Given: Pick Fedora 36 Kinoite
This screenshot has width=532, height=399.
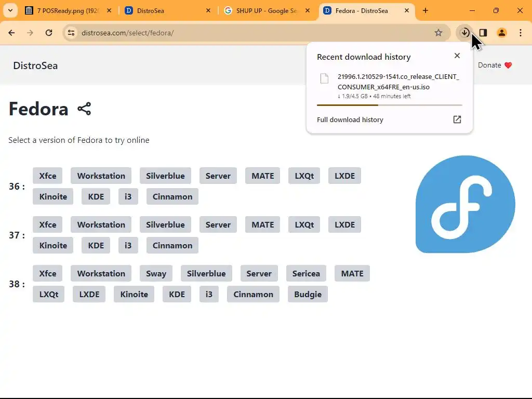Looking at the screenshot, I should [53, 196].
